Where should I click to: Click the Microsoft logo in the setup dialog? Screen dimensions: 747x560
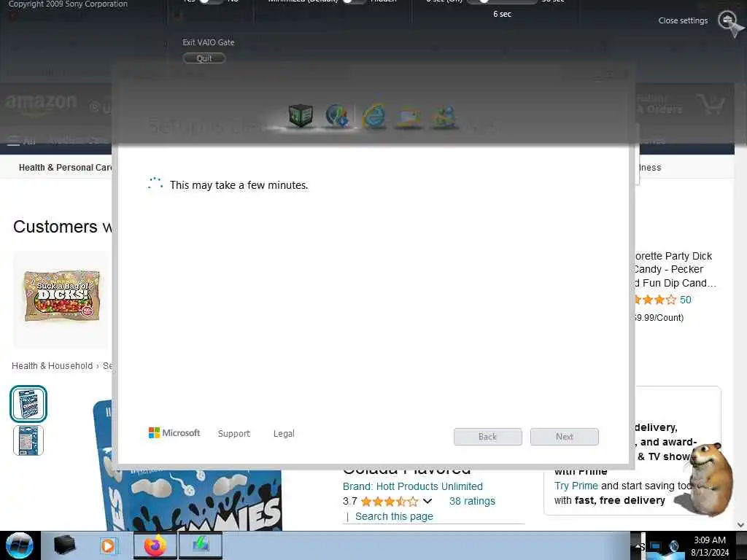pyautogui.click(x=174, y=433)
